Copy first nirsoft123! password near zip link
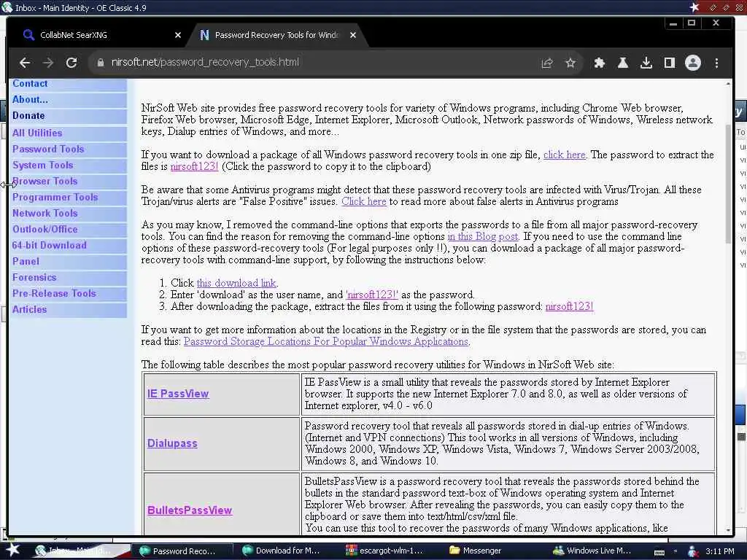Image resolution: width=747 pixels, height=560 pixels. point(194,167)
